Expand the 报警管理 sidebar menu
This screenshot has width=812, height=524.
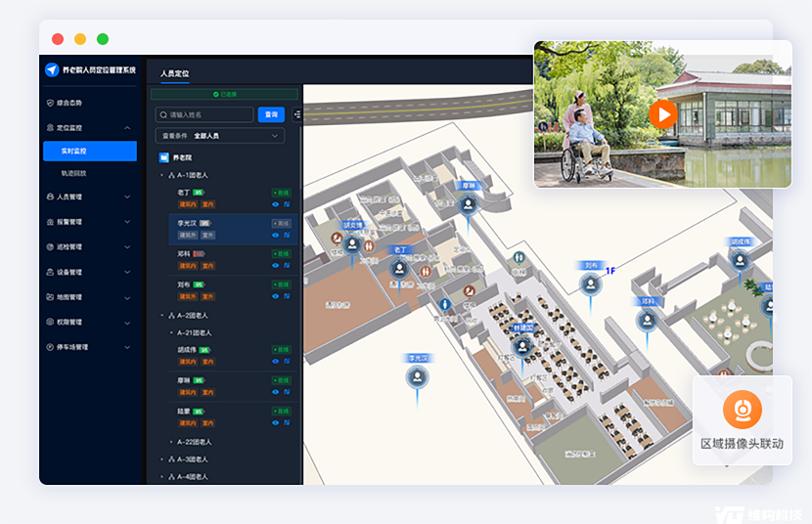(88, 222)
